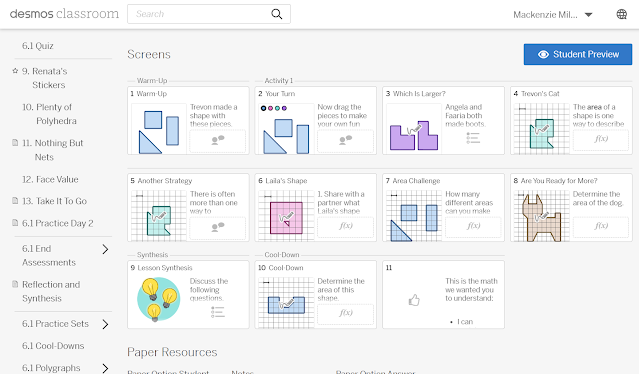This screenshot has height=374, width=639.
Task: Select 6.1 Cool-Downs sidebar item
Action: (x=53, y=346)
